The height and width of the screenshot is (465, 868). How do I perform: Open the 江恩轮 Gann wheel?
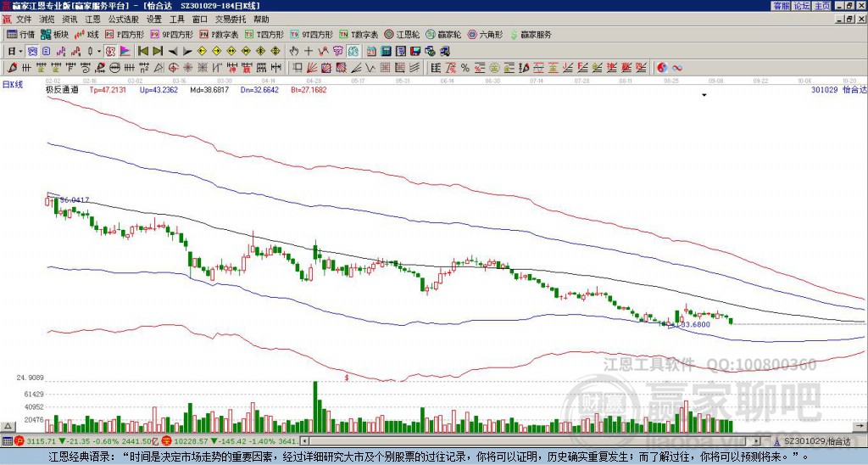402,34
